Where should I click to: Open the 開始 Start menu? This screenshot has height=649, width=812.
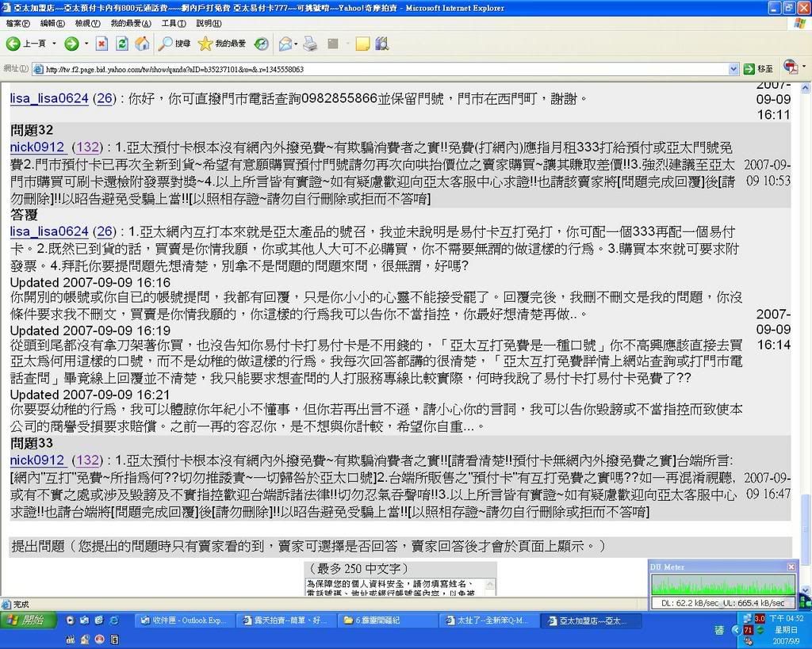pos(28,620)
